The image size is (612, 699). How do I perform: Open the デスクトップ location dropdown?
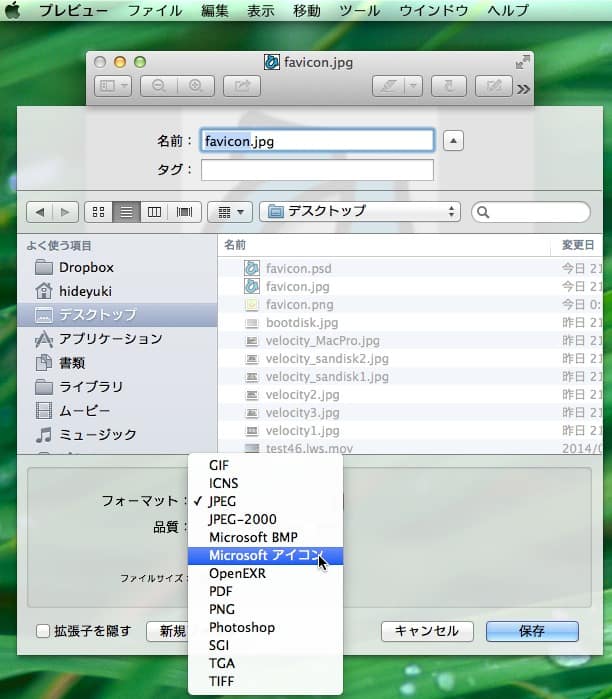coord(359,212)
